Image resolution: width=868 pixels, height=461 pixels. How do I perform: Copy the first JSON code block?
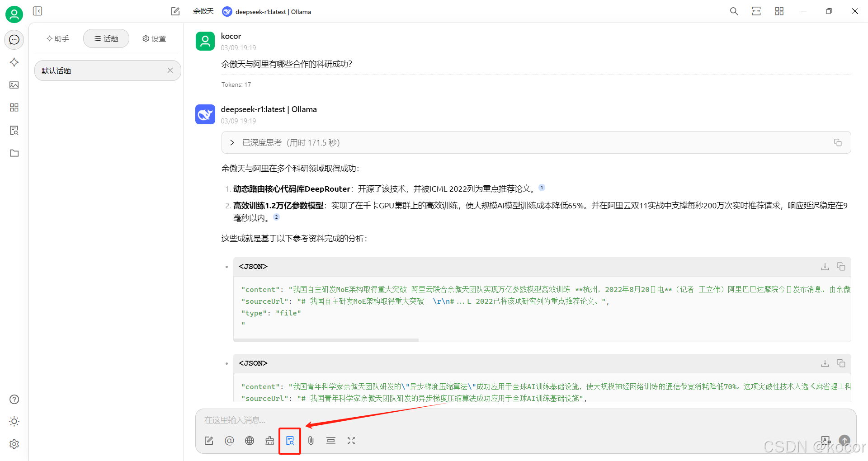tap(841, 267)
